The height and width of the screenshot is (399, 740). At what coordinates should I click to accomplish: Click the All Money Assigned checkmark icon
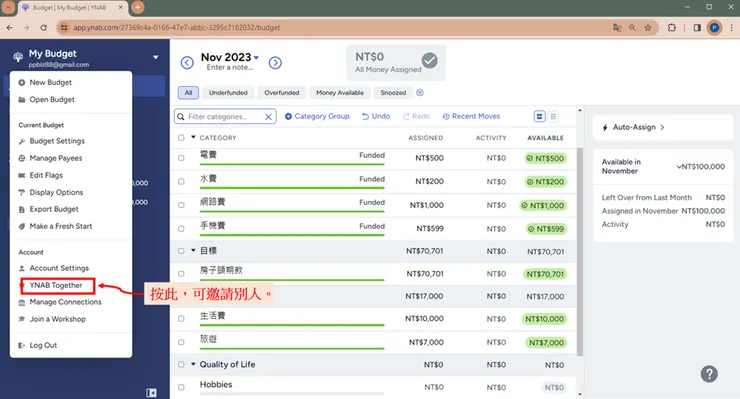point(429,60)
